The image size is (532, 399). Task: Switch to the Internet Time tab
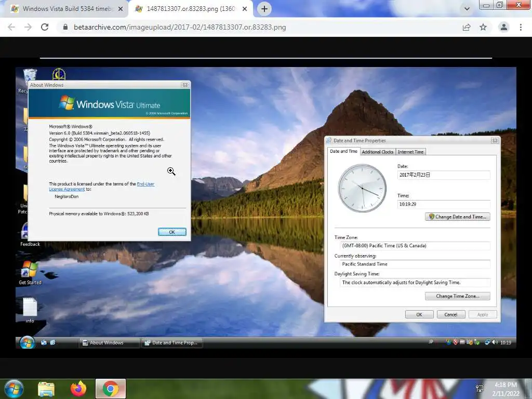[x=410, y=152]
